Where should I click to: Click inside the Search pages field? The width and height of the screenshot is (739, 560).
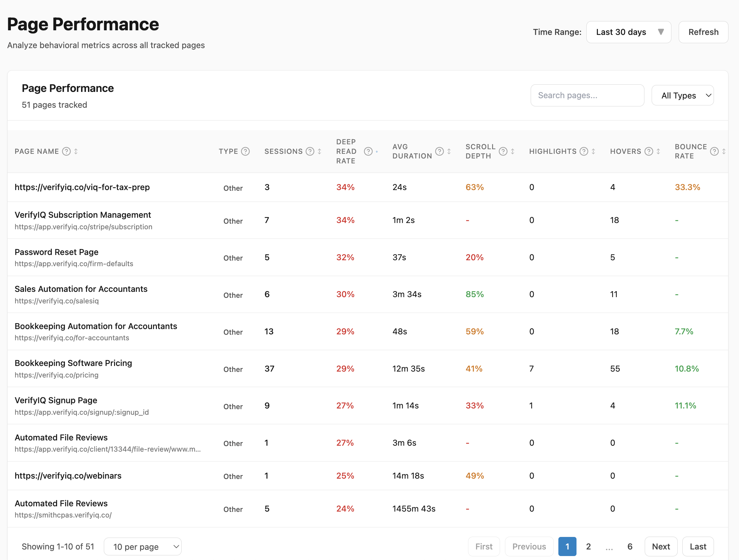tap(587, 95)
